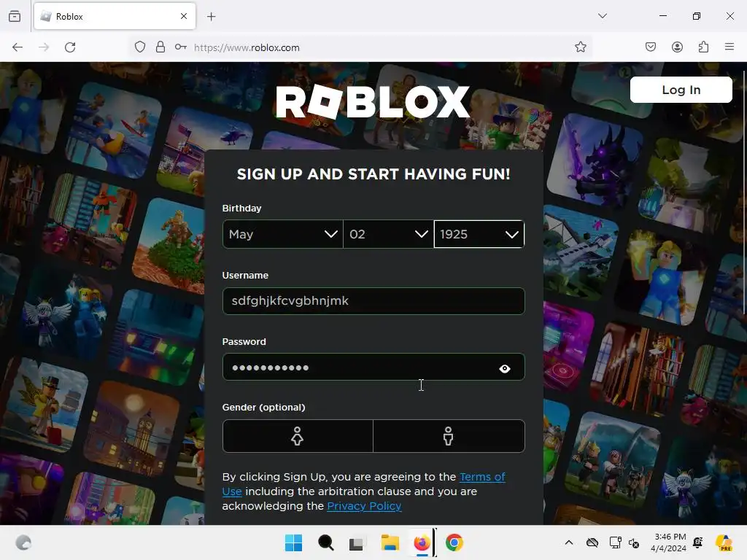
Task: Open the Extensions puzzle icon
Action: 703,47
